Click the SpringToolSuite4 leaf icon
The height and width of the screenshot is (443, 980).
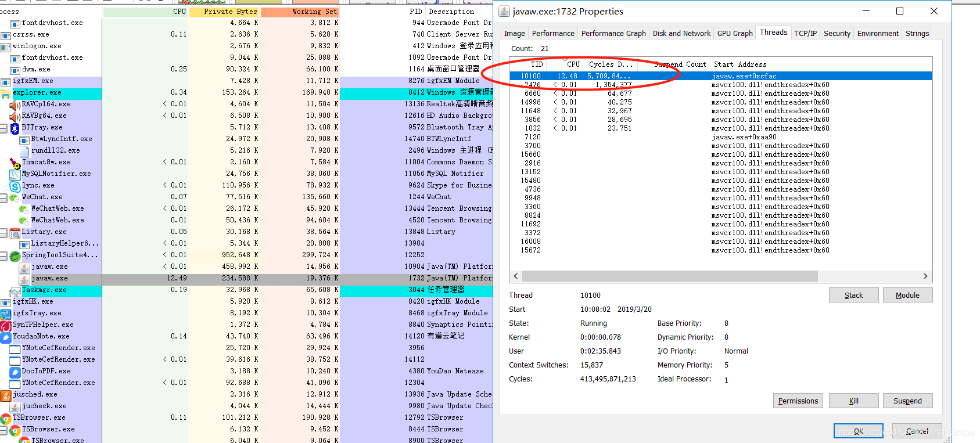15,255
